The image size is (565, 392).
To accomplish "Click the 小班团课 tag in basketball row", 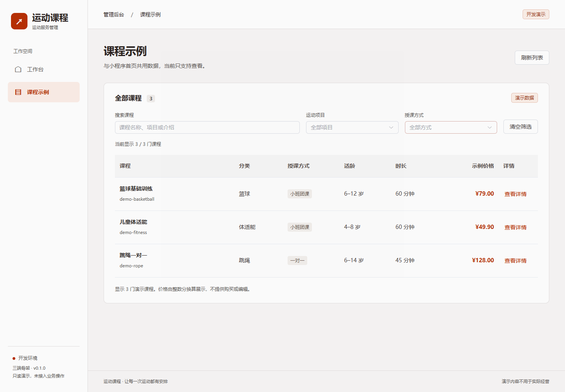I will pos(300,194).
